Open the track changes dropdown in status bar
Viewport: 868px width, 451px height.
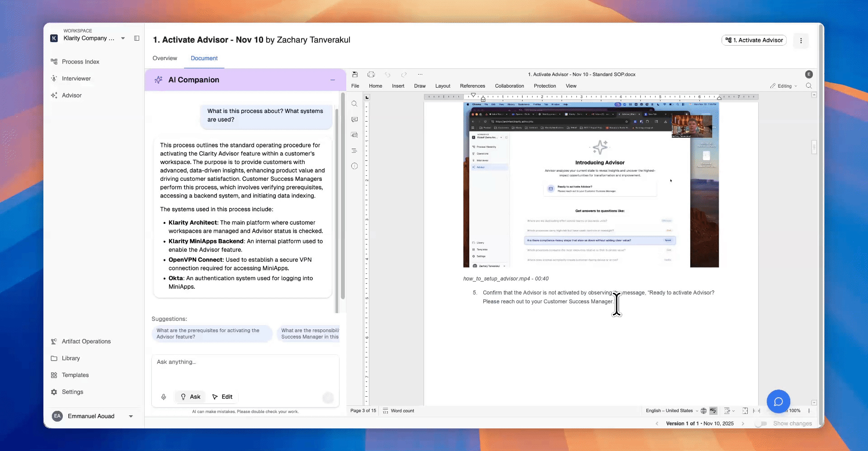729,411
